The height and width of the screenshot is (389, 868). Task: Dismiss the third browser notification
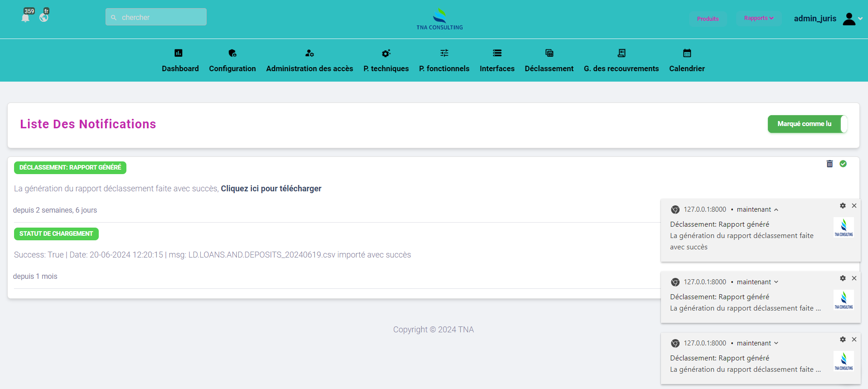[854, 340]
